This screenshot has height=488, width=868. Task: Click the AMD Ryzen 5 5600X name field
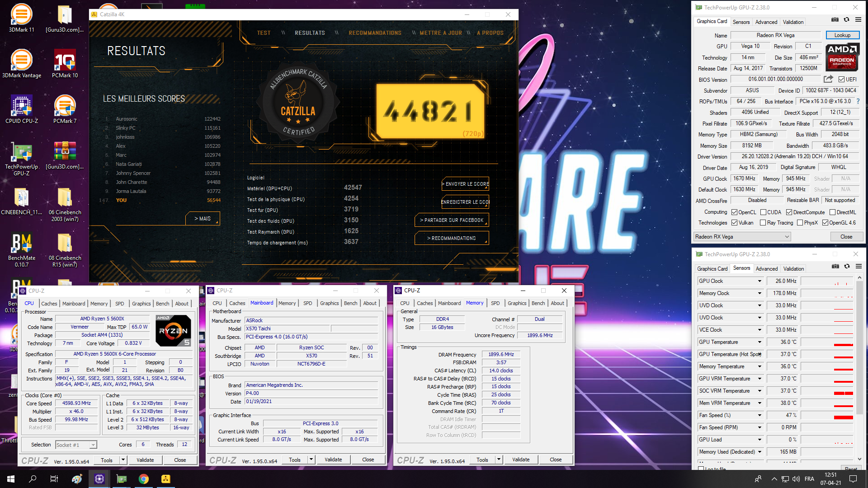102,319
